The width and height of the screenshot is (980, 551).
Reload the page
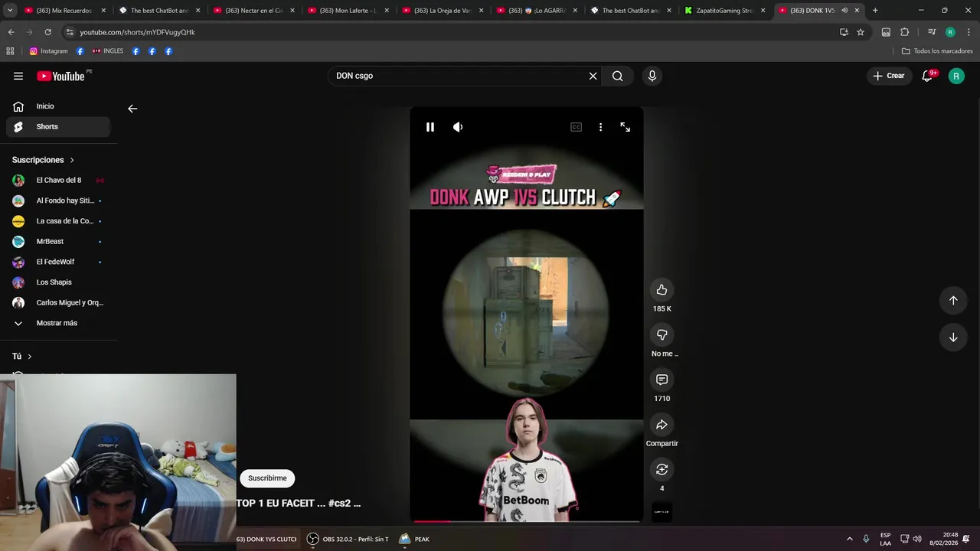(47, 32)
